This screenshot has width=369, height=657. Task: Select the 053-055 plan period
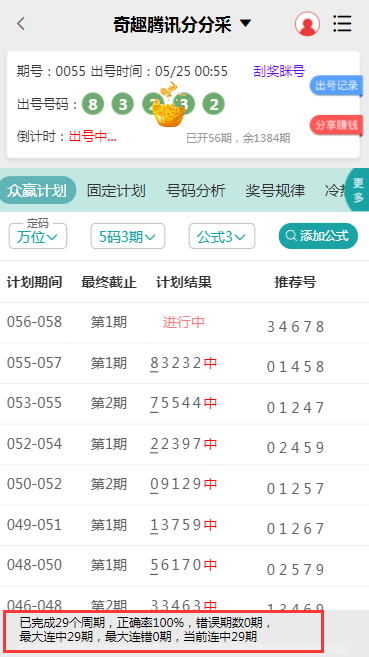pos(34,403)
